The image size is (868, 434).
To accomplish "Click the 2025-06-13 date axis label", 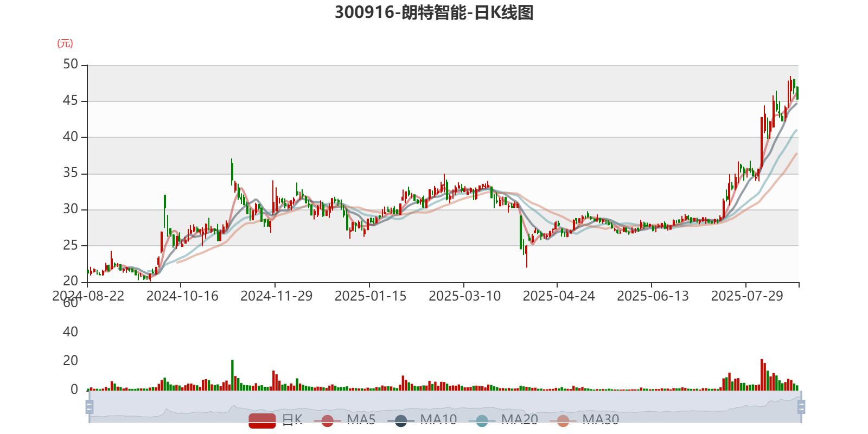I will click(x=653, y=296).
